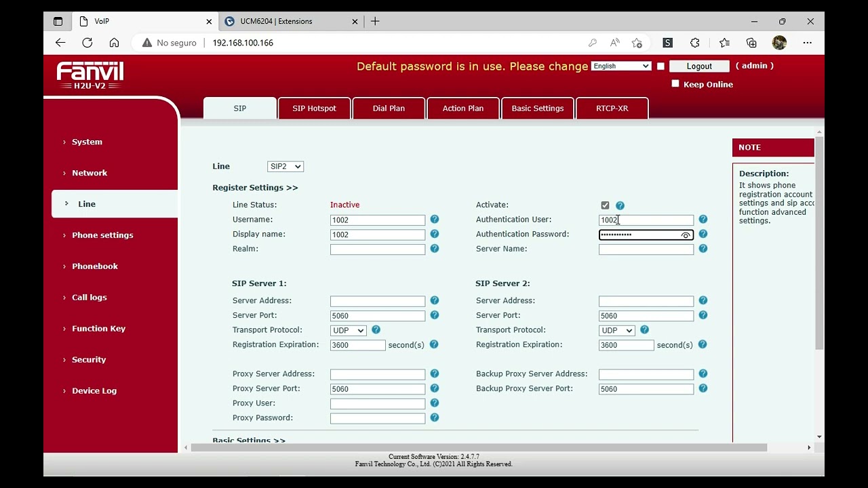Expand the Phonebook sidebar section
868x488 pixels.
(x=95, y=266)
